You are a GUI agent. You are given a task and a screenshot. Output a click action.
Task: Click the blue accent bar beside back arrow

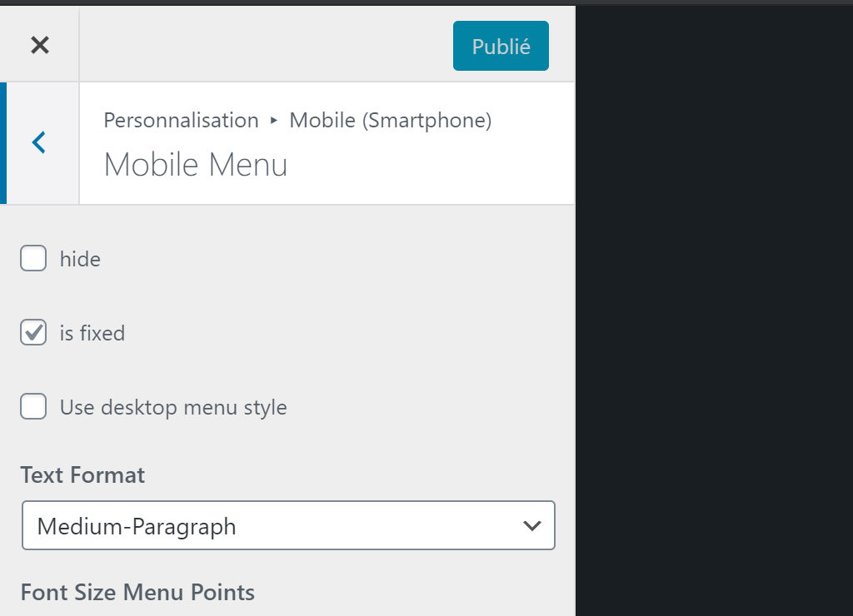tap(3, 143)
